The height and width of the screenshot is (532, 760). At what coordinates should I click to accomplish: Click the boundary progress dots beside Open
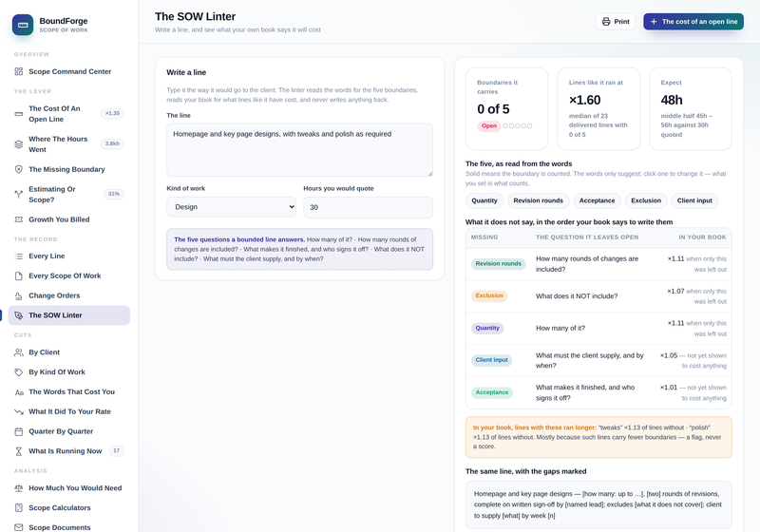[x=517, y=126]
